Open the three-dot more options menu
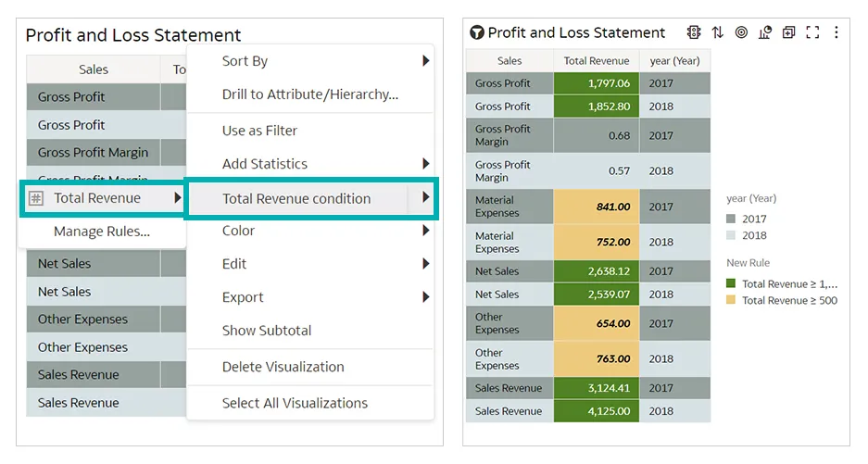The height and width of the screenshot is (464, 868). [837, 32]
